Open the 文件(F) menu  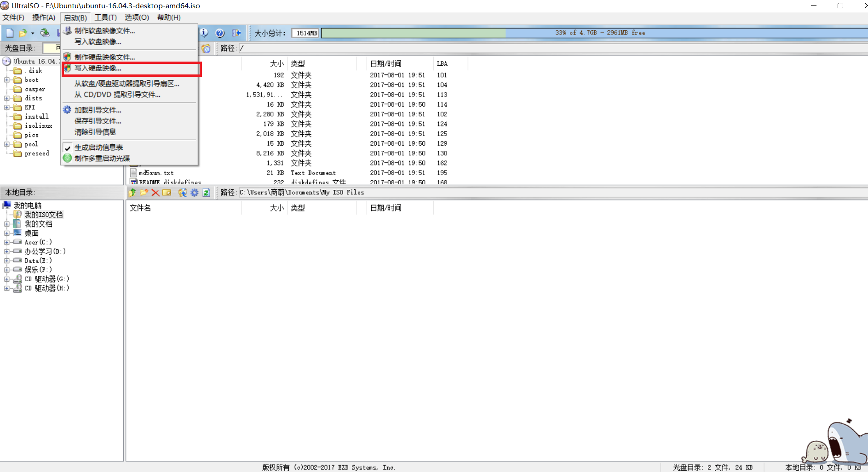tap(13, 17)
